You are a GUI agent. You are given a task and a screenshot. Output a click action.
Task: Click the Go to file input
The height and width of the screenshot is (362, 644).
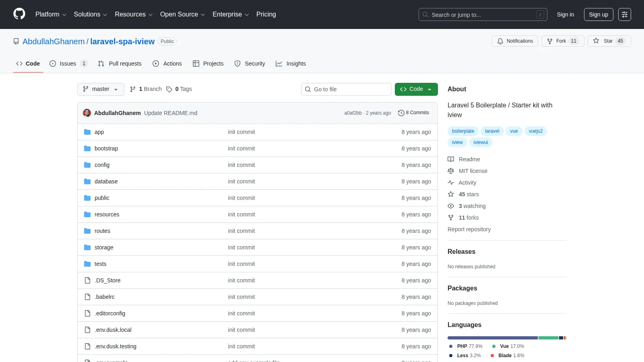(346, 89)
